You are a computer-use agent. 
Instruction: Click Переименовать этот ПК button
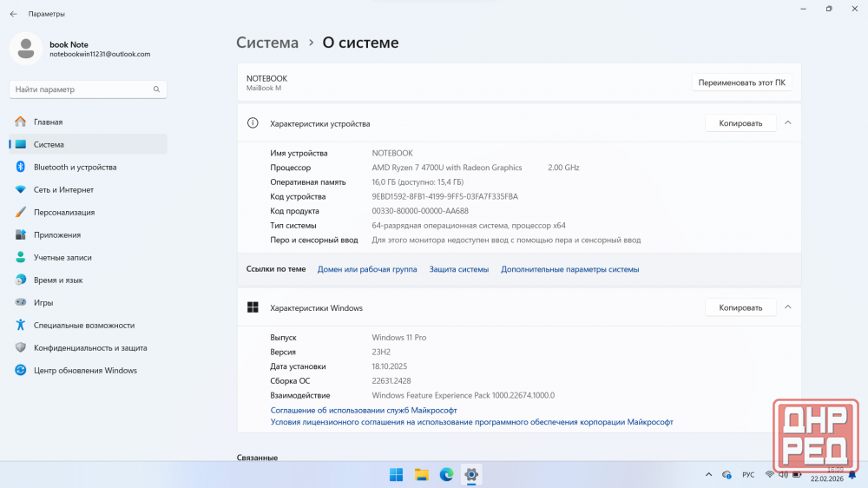coord(741,82)
